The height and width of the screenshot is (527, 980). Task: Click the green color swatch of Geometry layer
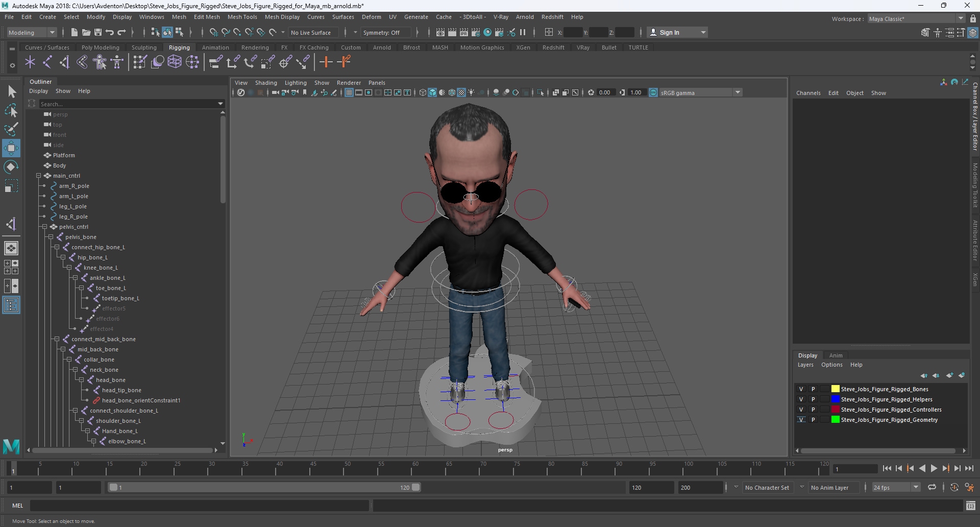click(x=835, y=420)
